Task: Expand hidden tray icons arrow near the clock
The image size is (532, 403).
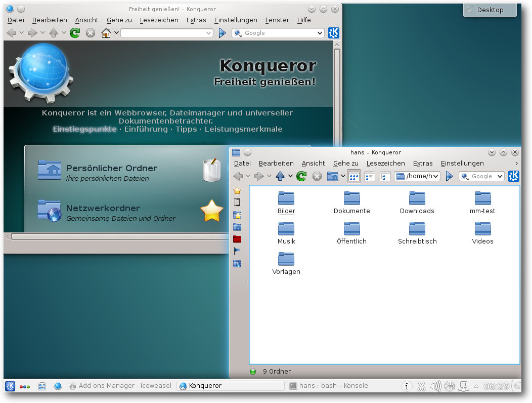Action: click(477, 386)
